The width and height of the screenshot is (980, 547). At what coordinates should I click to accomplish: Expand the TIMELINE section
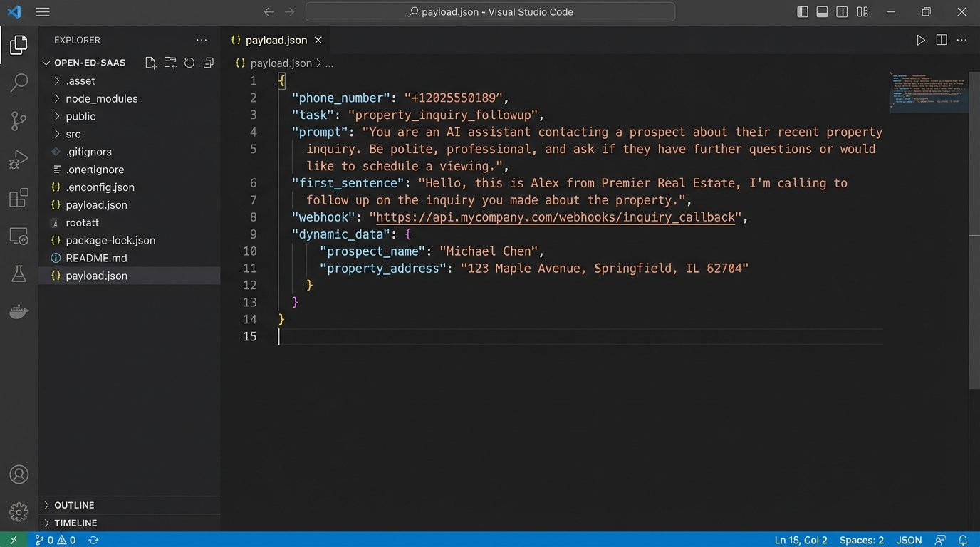75,523
